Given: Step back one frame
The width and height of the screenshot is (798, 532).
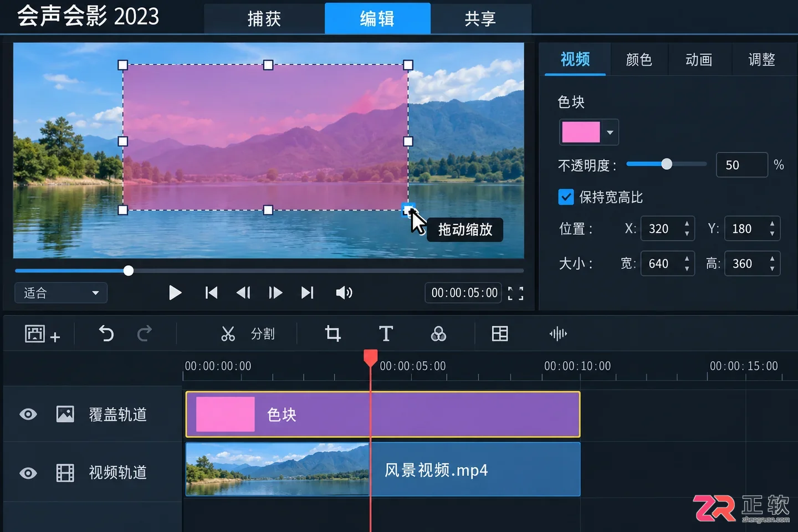Looking at the screenshot, I should (243, 293).
